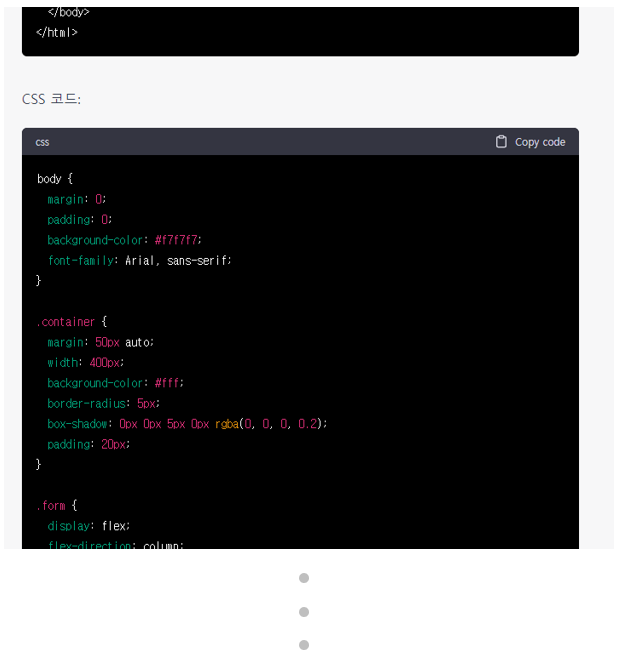This screenshot has width=617, height=660.
Task: Click the 'padding: 0;' line
Action: click(80, 220)
